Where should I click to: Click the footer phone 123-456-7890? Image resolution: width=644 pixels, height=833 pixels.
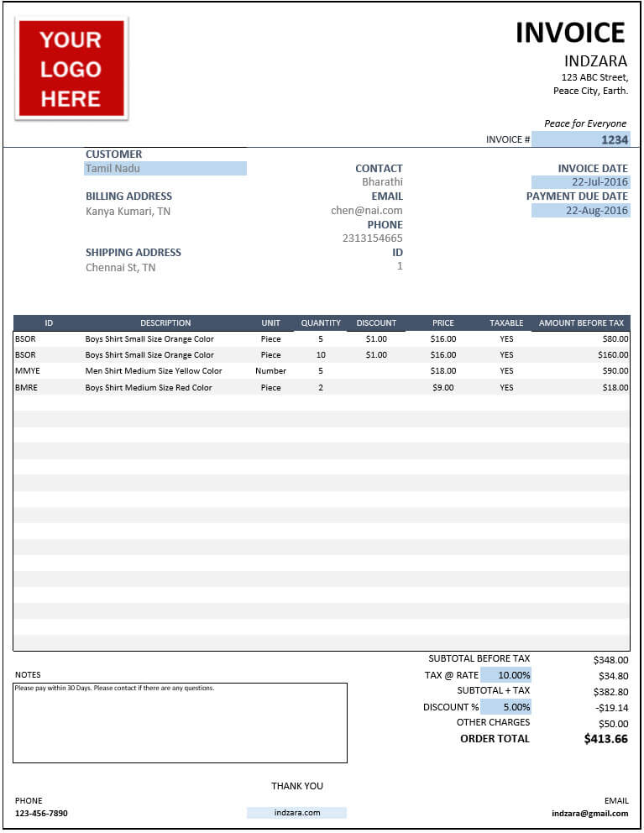41,814
